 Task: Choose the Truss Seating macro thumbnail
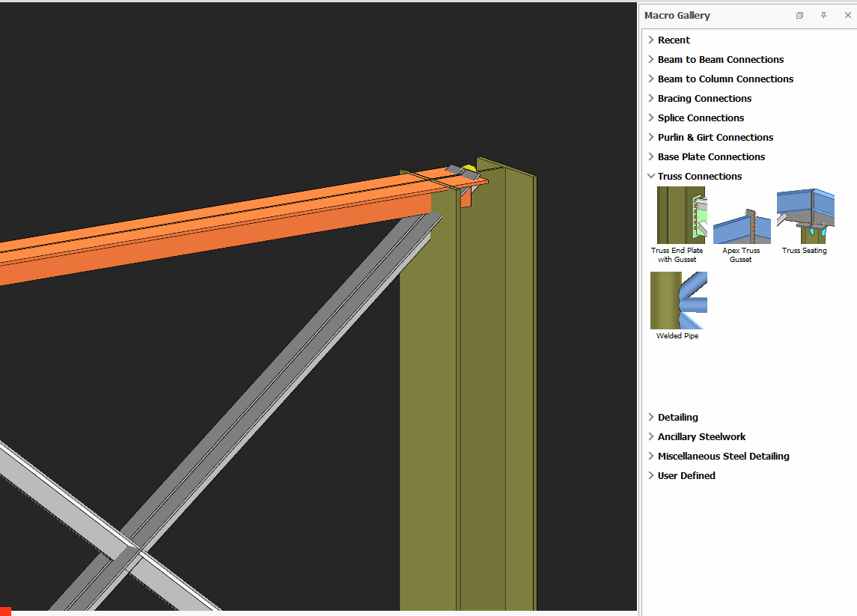(805, 216)
